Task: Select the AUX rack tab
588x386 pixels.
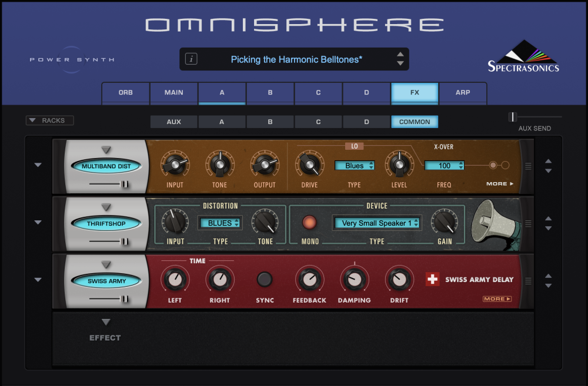Action: coord(173,122)
